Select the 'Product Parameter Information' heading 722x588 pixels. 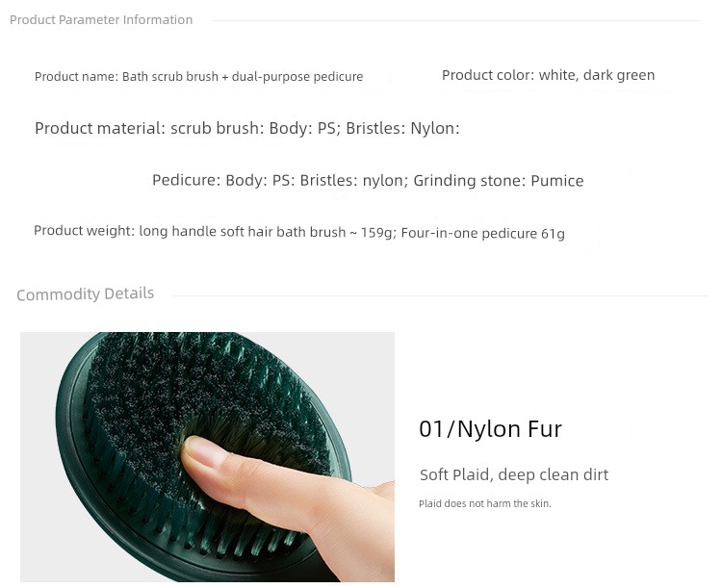tap(101, 20)
